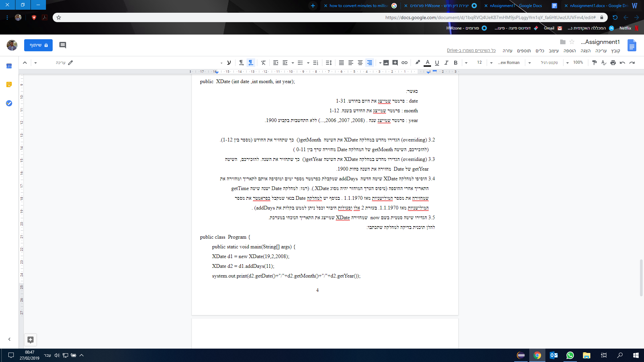644x362 pixels.
Task: Click the browser address bar URL
Action: 490,17
